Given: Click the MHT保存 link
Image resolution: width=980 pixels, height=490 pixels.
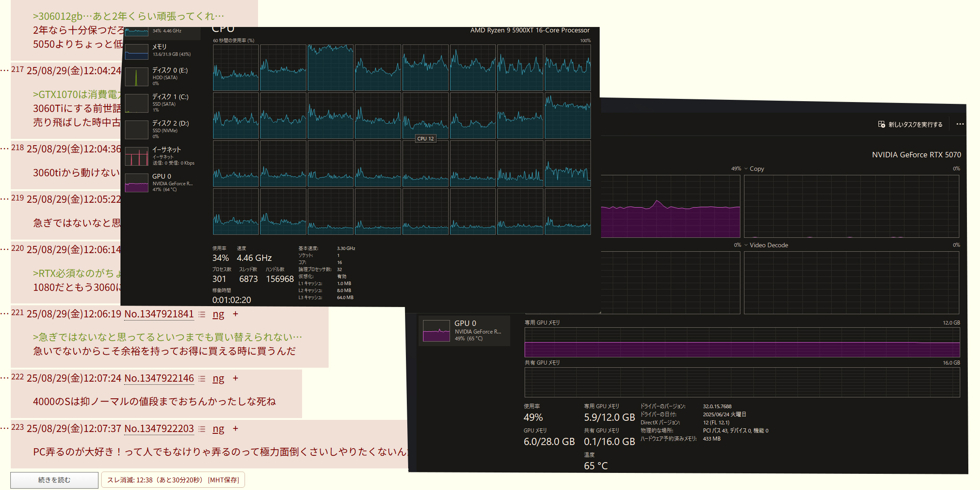Looking at the screenshot, I should [x=223, y=480].
